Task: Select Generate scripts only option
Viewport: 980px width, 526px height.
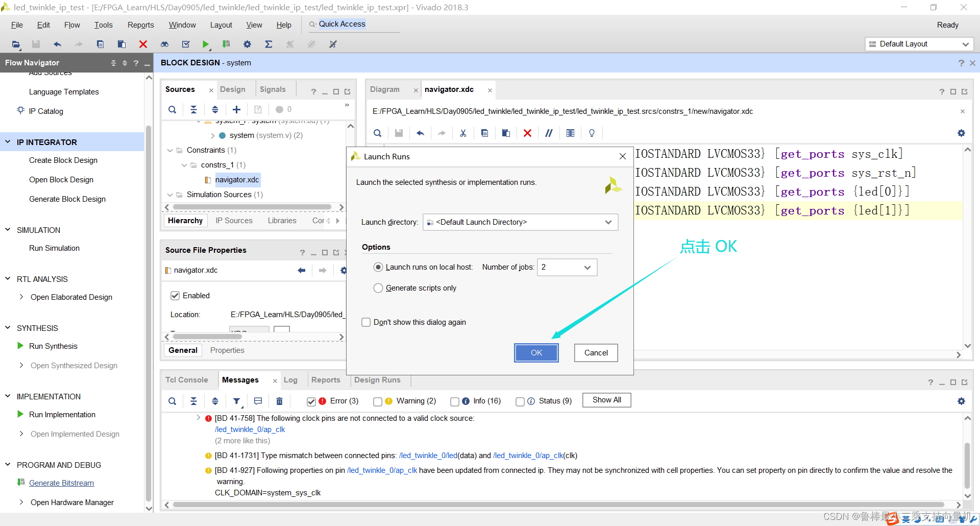Action: point(378,288)
